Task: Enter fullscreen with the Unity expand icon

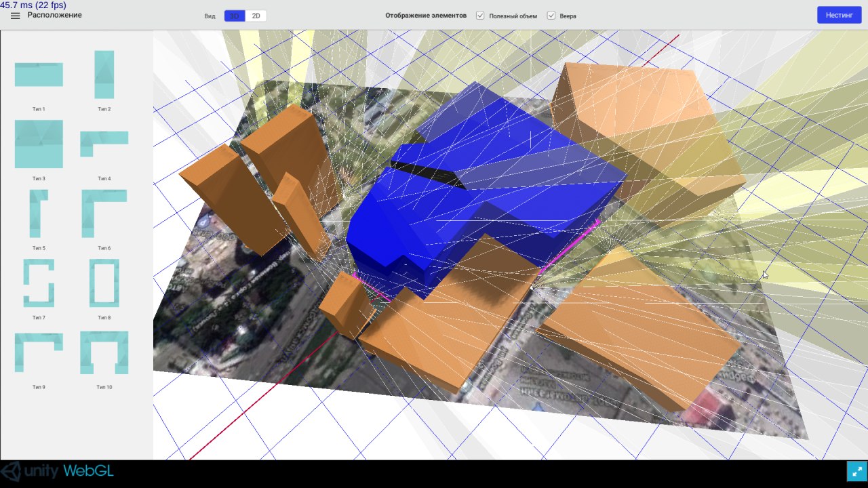Action: 856,471
